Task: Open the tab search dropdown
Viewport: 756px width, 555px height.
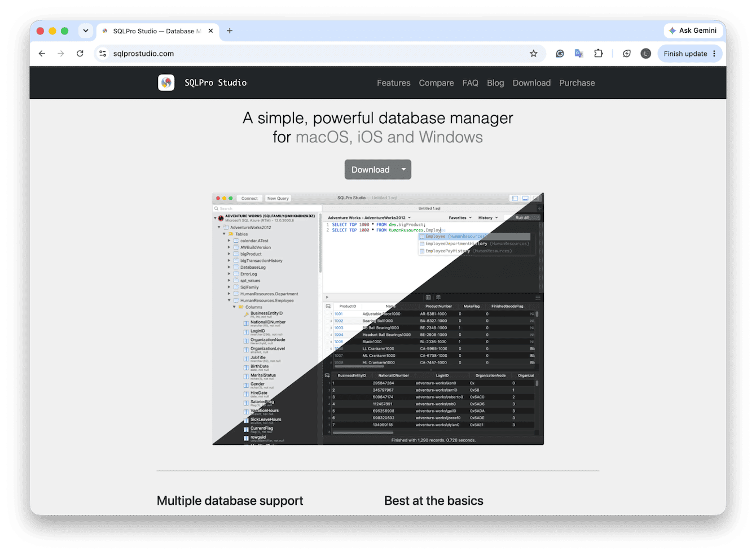Action: click(x=86, y=31)
